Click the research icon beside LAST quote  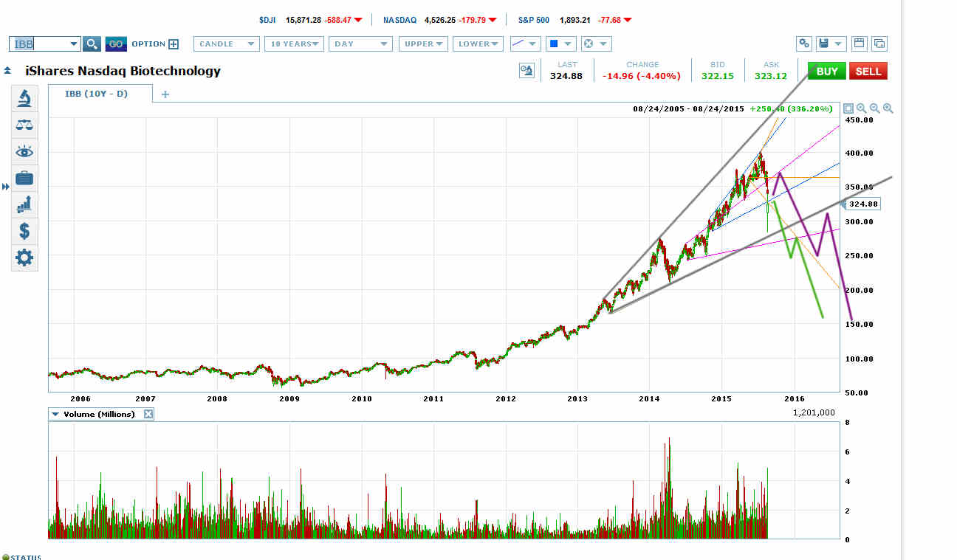point(526,71)
